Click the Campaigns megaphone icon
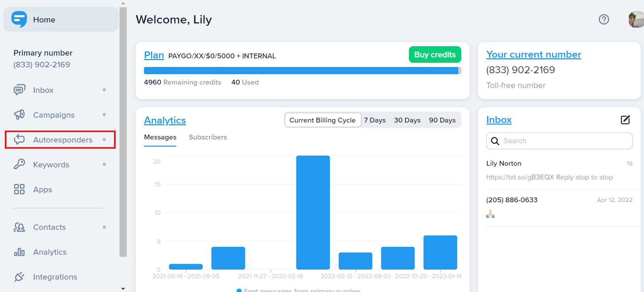 (x=19, y=115)
